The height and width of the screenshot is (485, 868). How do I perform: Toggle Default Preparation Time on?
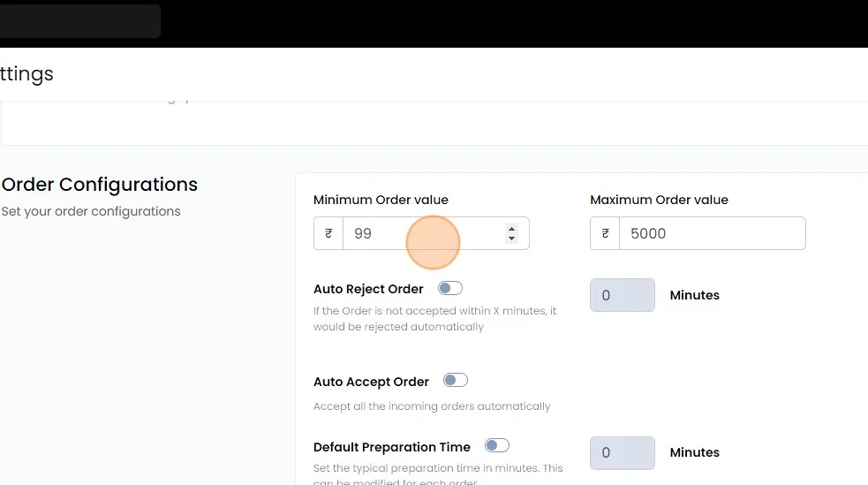(496, 446)
